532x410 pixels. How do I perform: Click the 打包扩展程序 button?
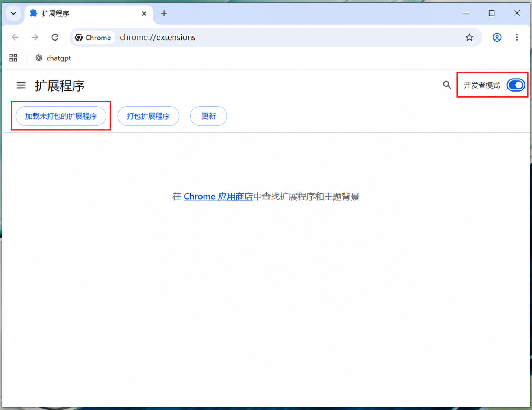click(148, 116)
